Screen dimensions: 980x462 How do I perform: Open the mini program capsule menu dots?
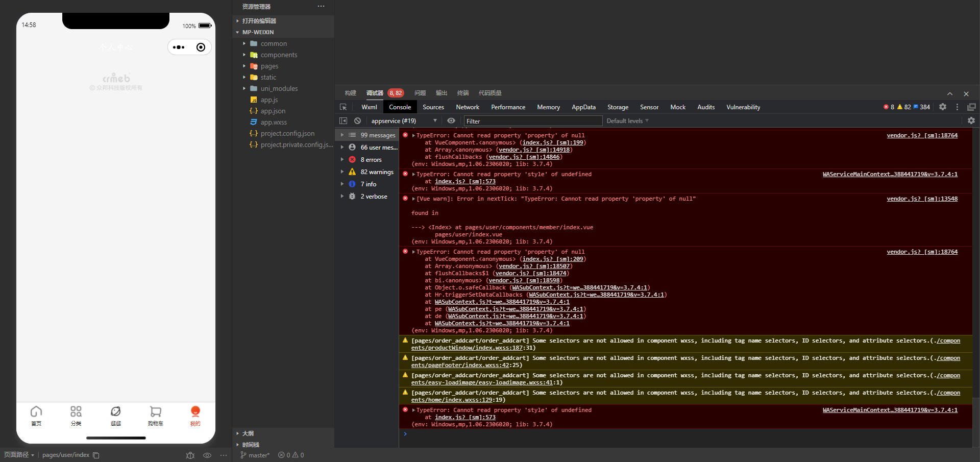(179, 47)
